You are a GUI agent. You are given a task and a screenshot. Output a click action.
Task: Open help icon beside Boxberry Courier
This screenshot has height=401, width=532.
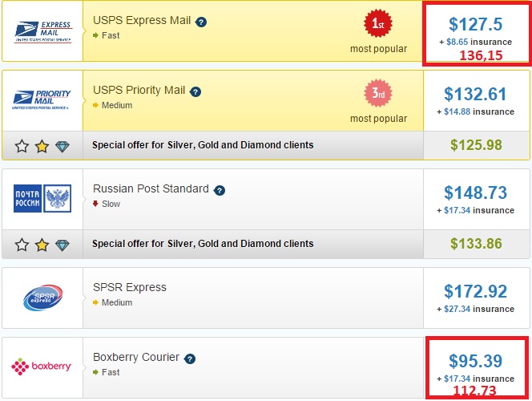click(190, 358)
